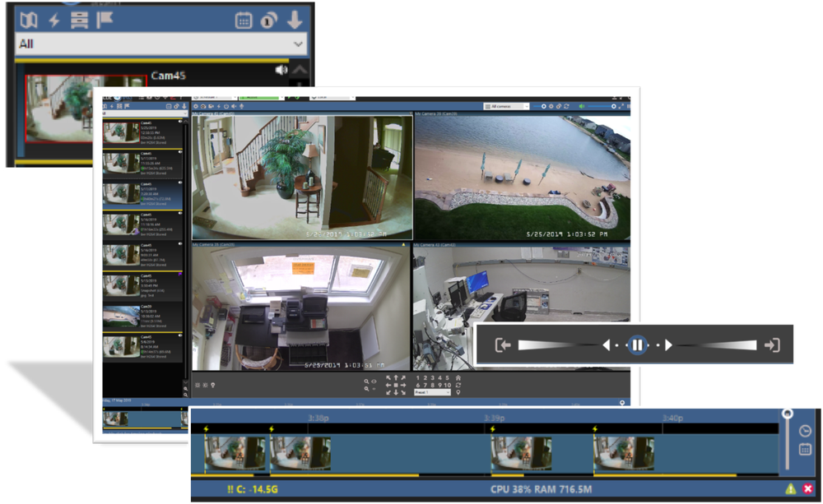Open the calendar icon beside the timeline
This screenshot has height=504, width=823.
(805, 450)
